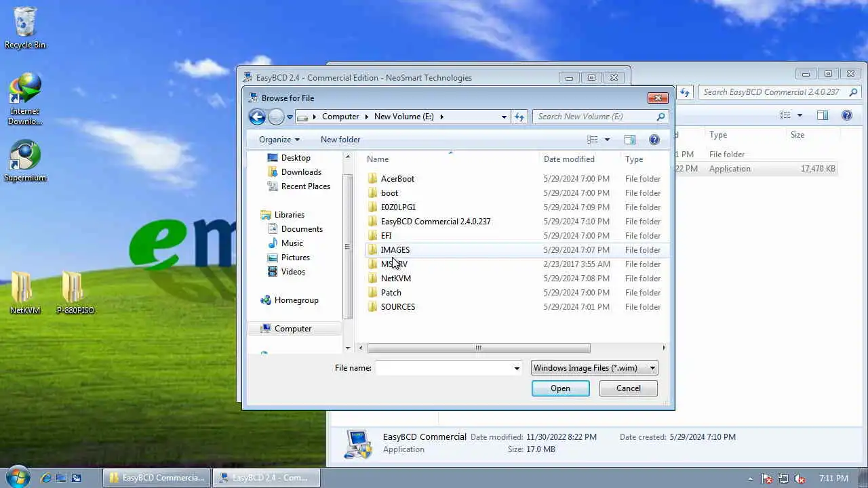Open the File name history dropdown

coord(517,368)
